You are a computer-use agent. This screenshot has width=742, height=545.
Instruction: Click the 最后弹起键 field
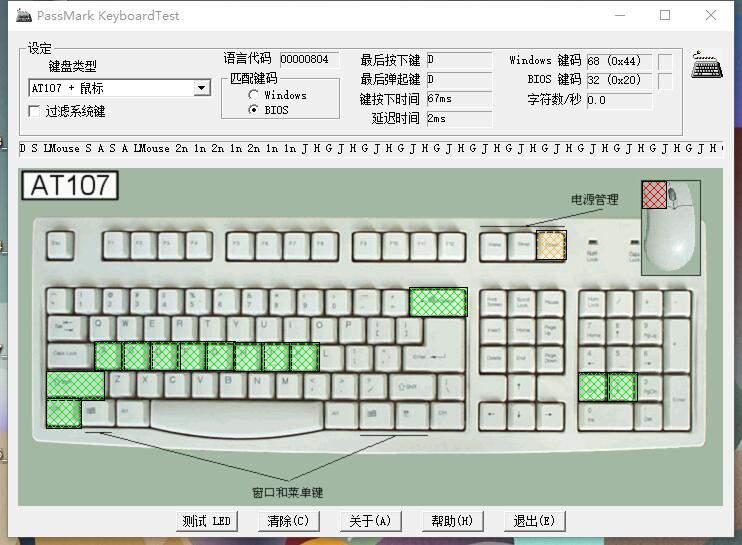[459, 79]
